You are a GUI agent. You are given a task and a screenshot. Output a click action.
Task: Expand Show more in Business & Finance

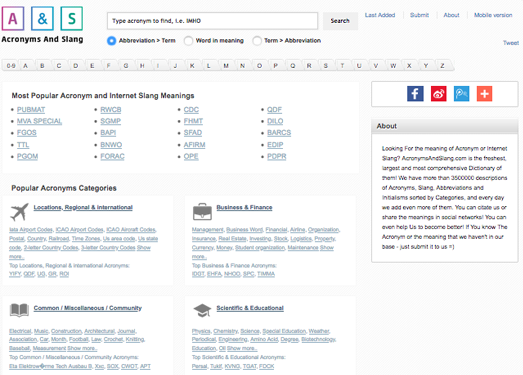point(327,248)
